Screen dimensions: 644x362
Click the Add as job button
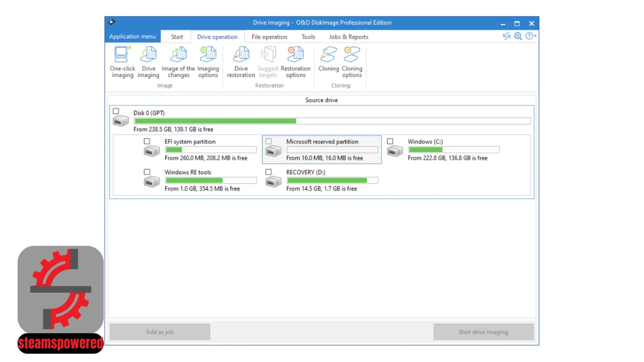click(160, 332)
